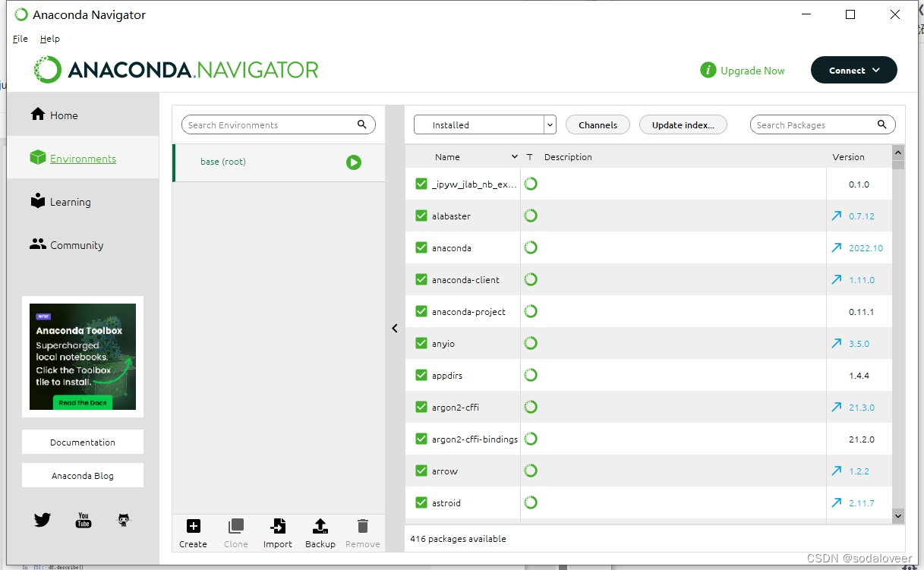Click the type circle icon for astroid
The width and height of the screenshot is (924, 570).
pos(531,502)
